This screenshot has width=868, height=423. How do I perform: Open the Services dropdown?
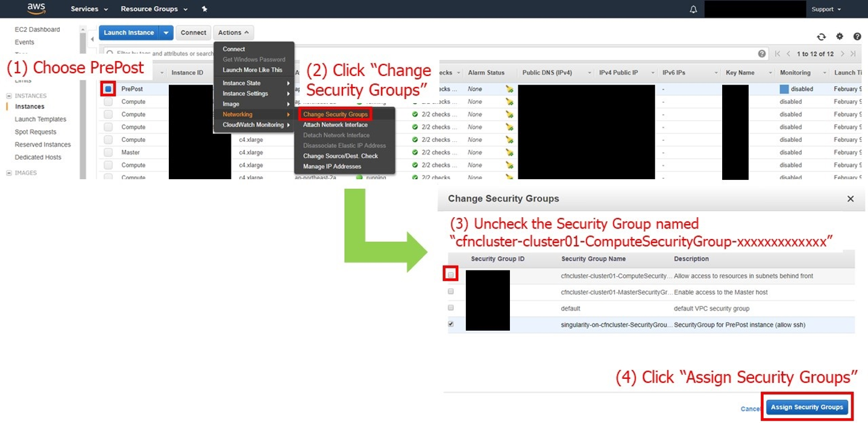[x=89, y=9]
